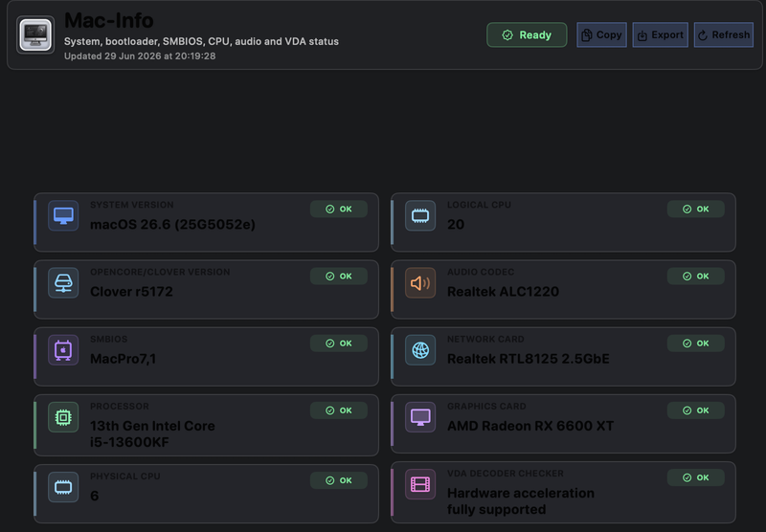The width and height of the screenshot is (766, 532).
Task: Click the GRAPHICS CARD label
Action: tap(486, 407)
